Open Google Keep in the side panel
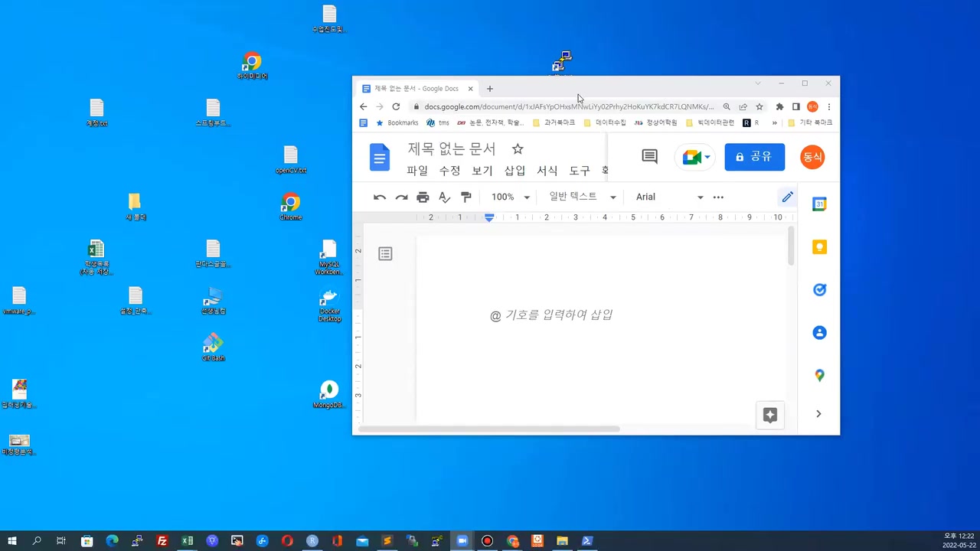This screenshot has height=551, width=980. click(819, 247)
